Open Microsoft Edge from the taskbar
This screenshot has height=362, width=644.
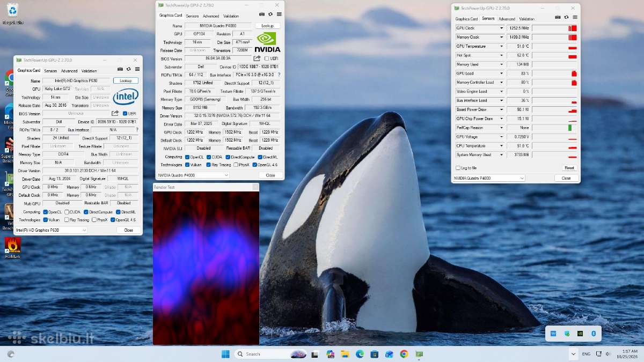(360, 354)
